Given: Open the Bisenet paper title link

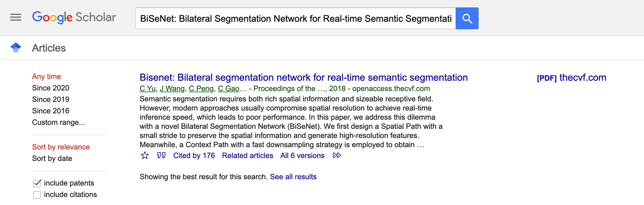Looking at the screenshot, I should click(x=303, y=77).
